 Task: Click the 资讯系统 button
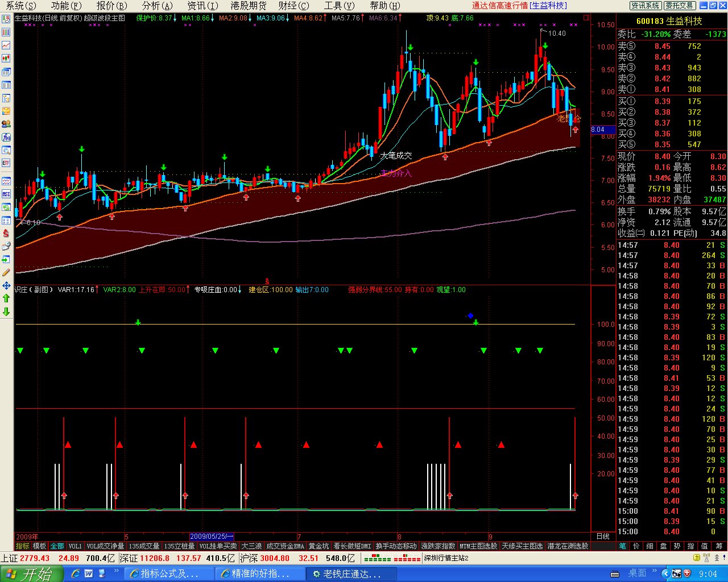pos(646,6)
